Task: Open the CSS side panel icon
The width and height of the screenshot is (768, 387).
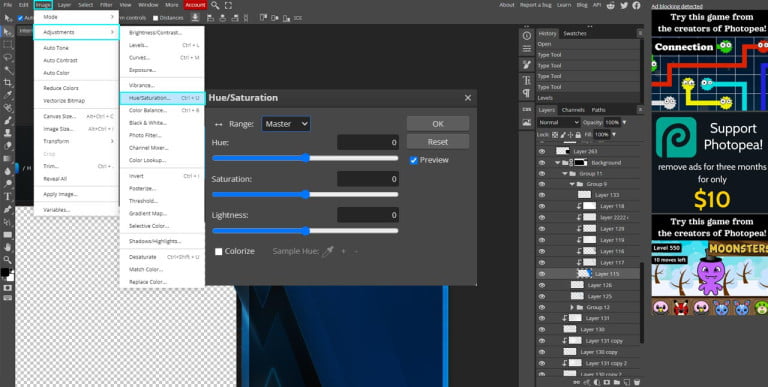Action: 527,109
